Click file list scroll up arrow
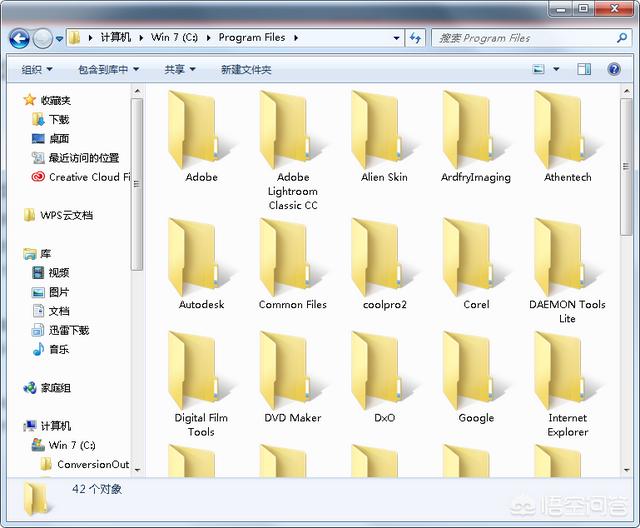Screen dimensions: 640x528 point(626,91)
